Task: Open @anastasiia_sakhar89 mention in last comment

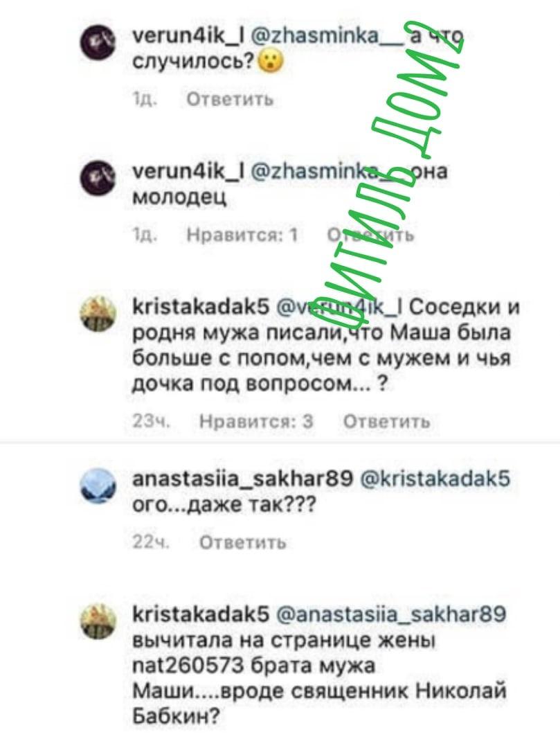Action: point(391,614)
